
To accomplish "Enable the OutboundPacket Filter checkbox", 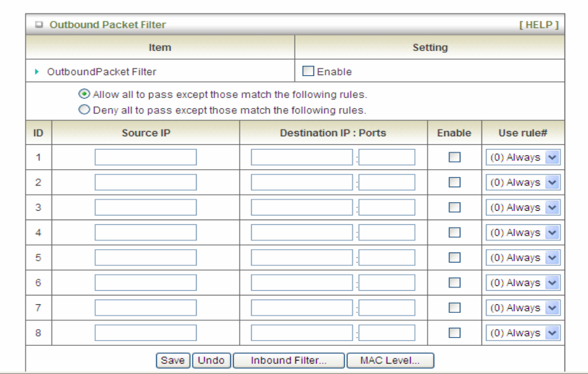I will pyautogui.click(x=308, y=71).
